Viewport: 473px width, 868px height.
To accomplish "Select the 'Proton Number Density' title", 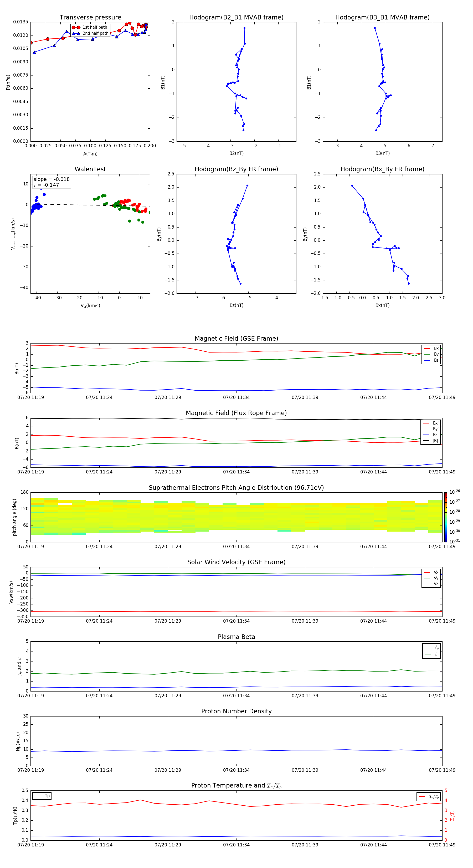I will coord(236,712).
